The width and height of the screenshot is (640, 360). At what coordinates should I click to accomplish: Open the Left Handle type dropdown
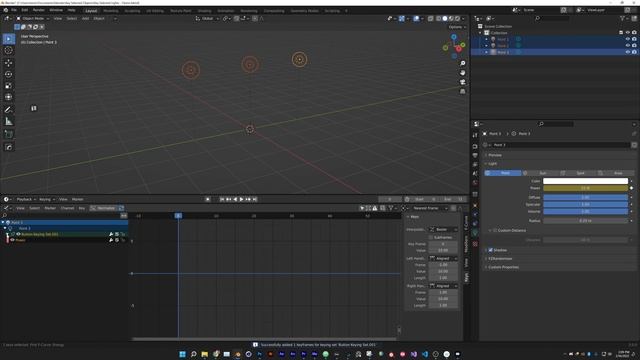[443, 258]
